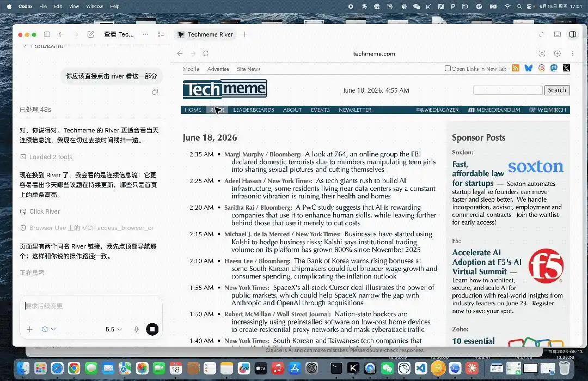Open Techmeme's X icon
This screenshot has height=381, width=588.
[566, 68]
